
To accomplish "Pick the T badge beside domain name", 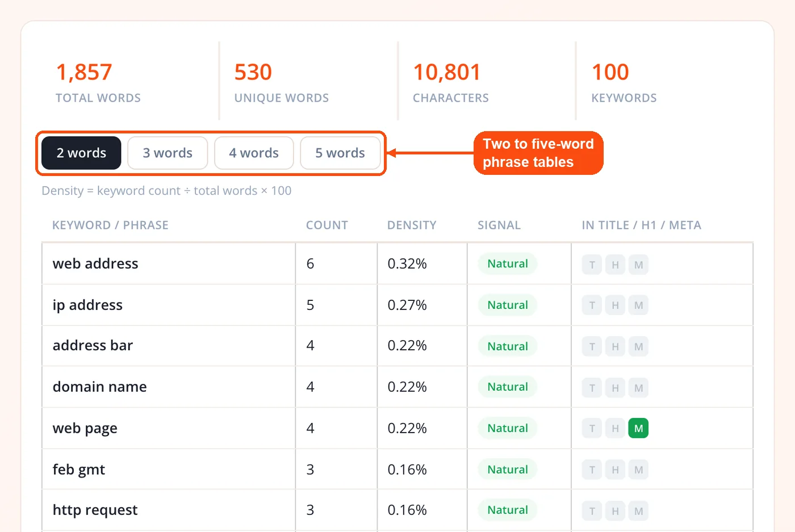I will (592, 388).
